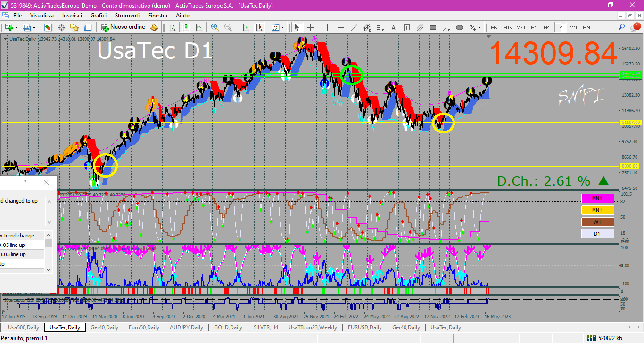Open the profiles dropdown arrow

point(34,27)
